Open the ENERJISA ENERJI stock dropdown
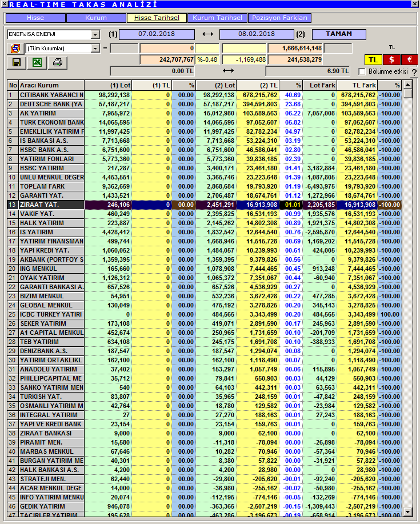Viewport: 420px width, 524px height. (95, 34)
